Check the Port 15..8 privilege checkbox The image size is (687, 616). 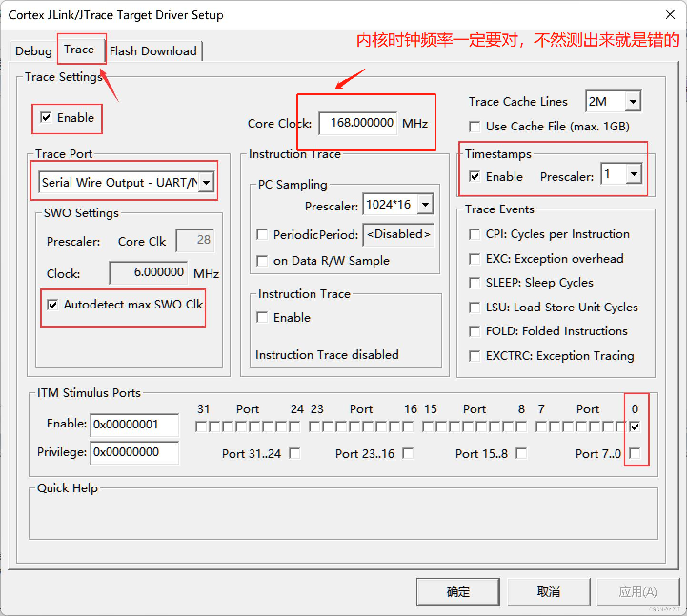522,453
